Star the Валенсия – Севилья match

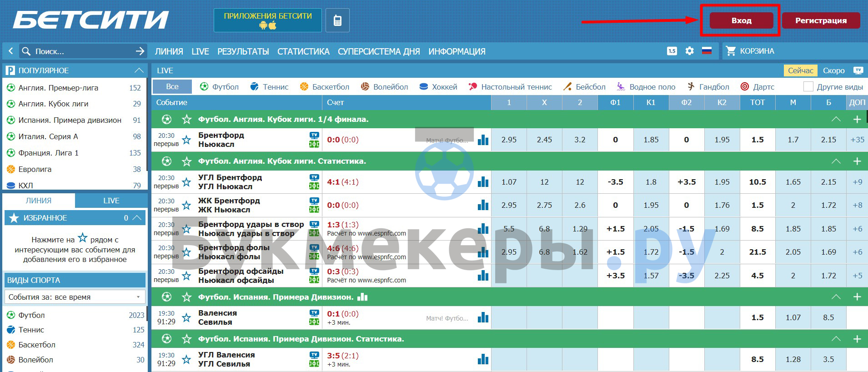point(186,317)
